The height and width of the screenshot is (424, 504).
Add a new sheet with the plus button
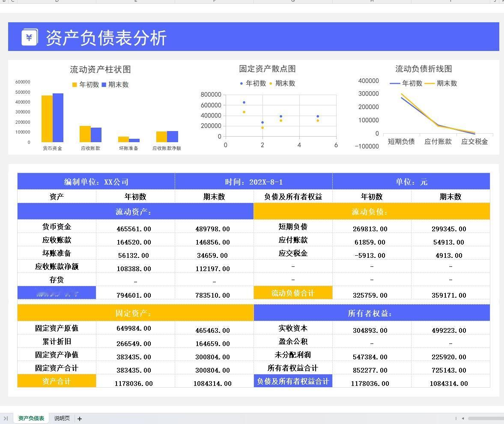click(x=80, y=418)
